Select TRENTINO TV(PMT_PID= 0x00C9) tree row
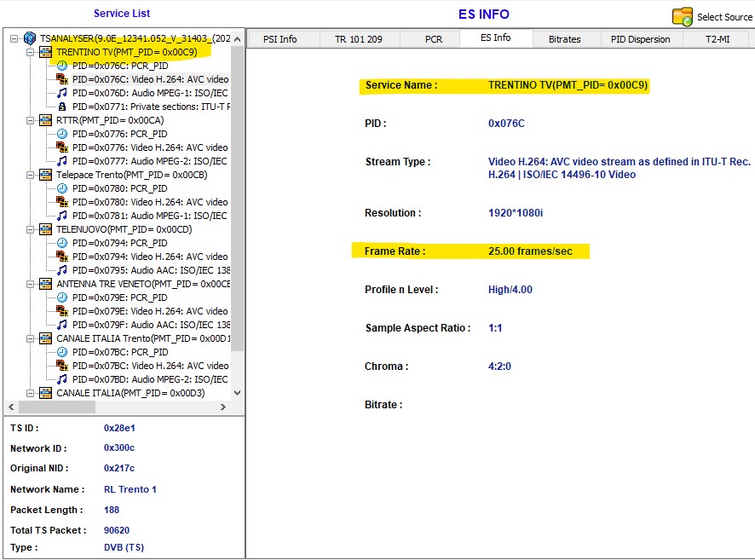 tap(127, 52)
